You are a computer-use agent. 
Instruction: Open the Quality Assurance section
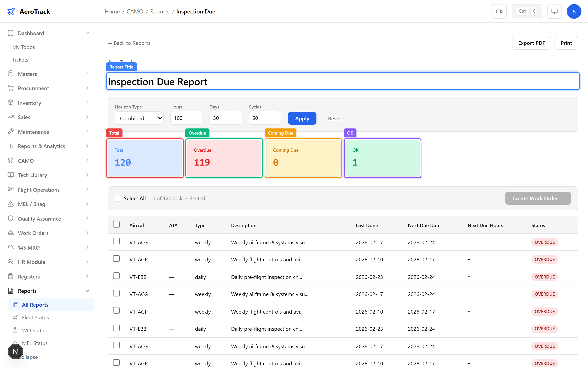click(x=39, y=218)
